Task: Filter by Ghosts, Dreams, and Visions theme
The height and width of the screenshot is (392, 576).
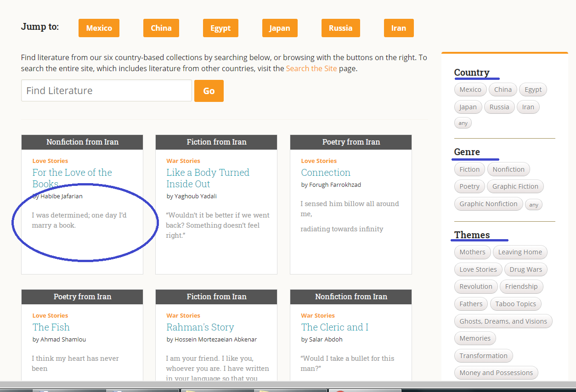Action: coord(503,321)
